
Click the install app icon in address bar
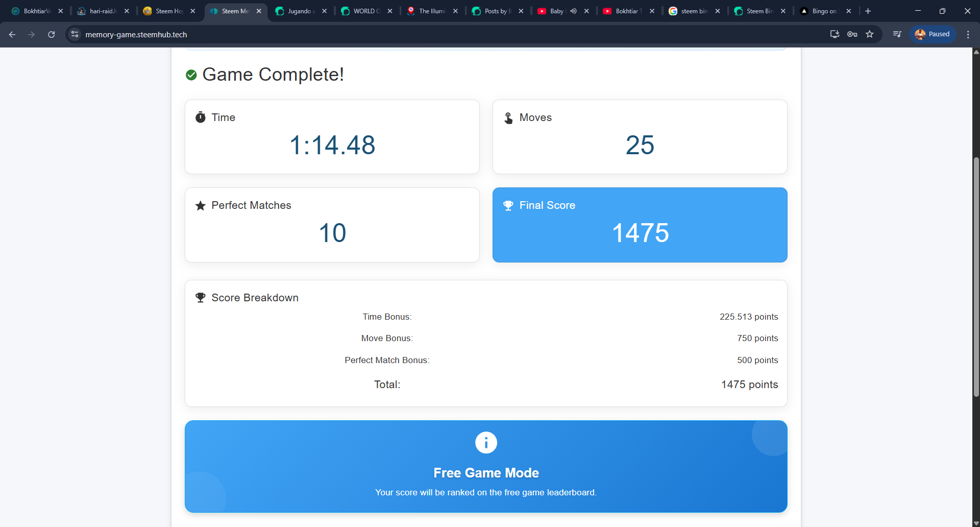point(835,34)
